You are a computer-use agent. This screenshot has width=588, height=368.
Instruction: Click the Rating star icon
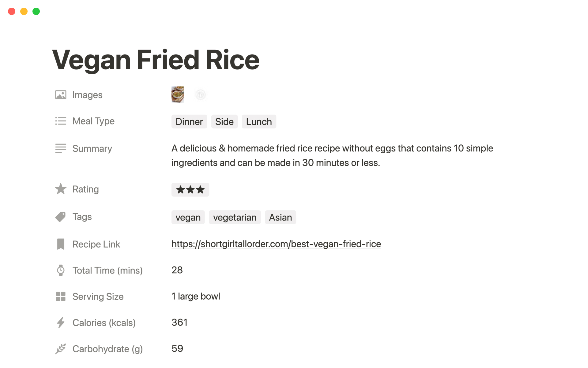[61, 189]
